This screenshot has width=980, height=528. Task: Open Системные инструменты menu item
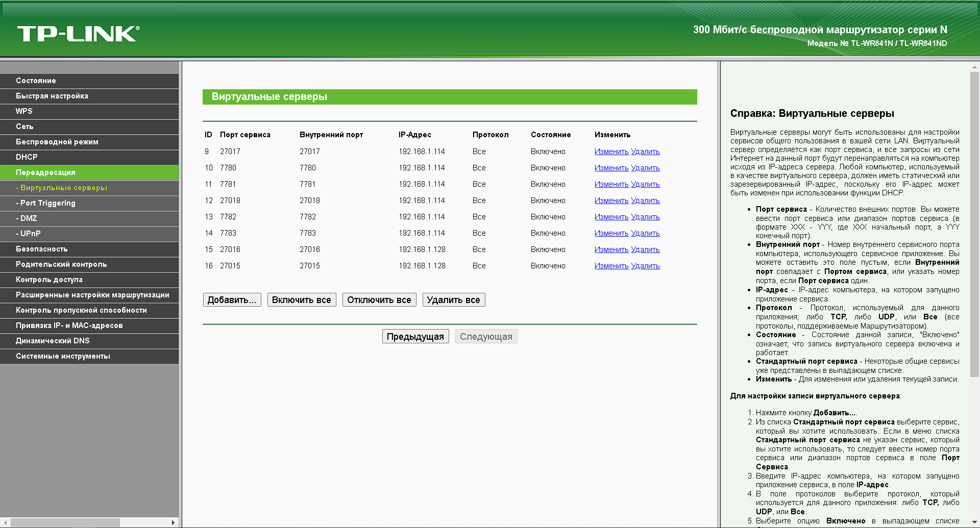click(89, 356)
